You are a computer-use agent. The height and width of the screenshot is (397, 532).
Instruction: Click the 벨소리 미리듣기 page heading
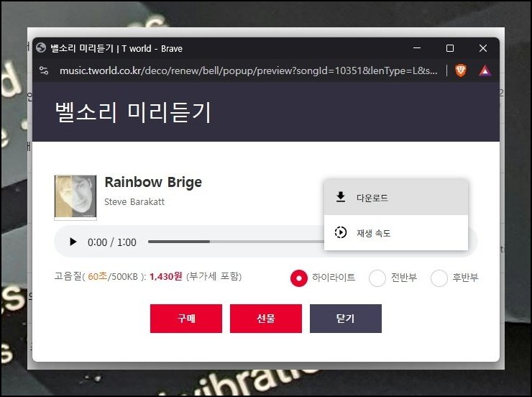[133, 112]
